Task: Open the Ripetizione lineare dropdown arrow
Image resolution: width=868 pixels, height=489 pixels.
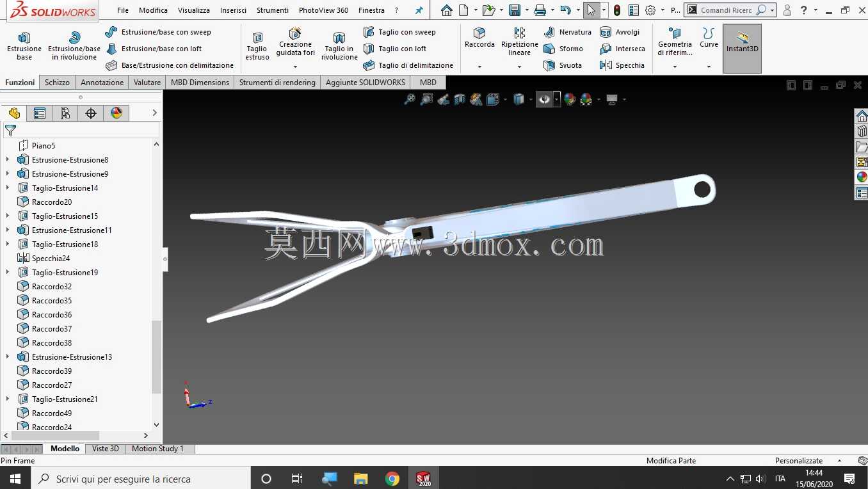Action: click(519, 67)
